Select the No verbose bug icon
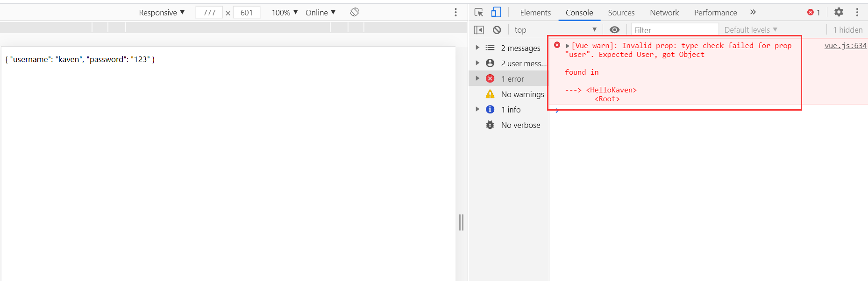Viewport: 868px width, 281px height. tap(490, 125)
